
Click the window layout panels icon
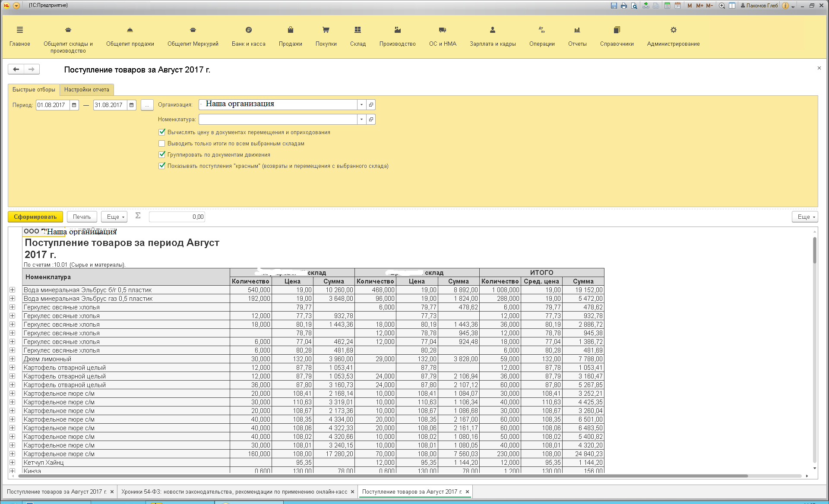pyautogui.click(x=732, y=6)
